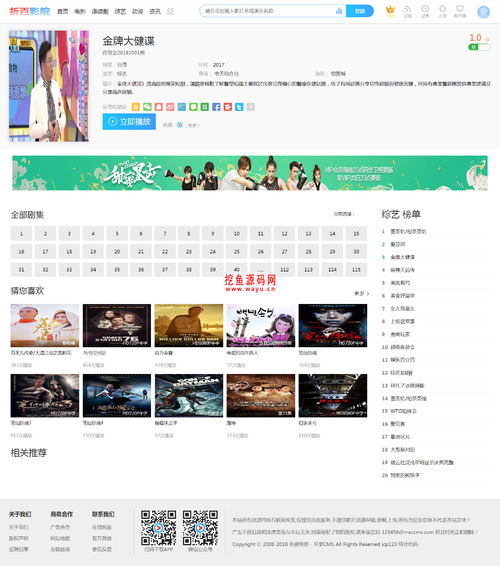Share via the WeChat green icon

[x=147, y=107]
